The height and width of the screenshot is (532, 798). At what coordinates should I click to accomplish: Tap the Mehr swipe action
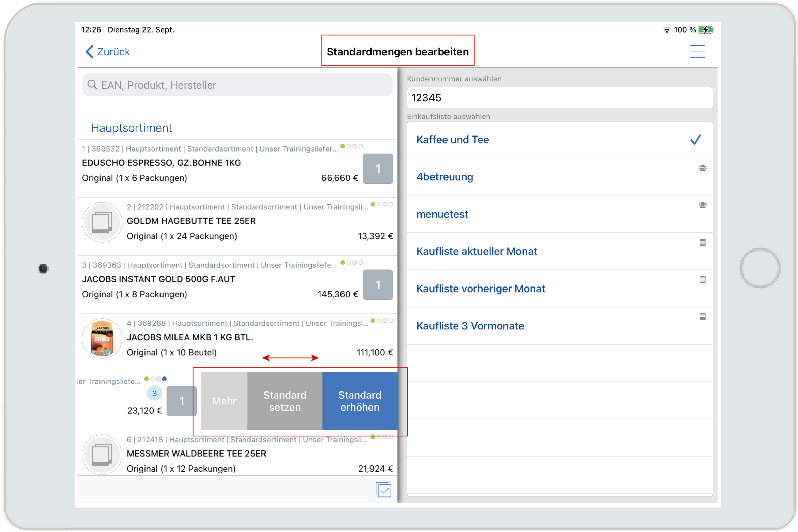[x=224, y=401]
